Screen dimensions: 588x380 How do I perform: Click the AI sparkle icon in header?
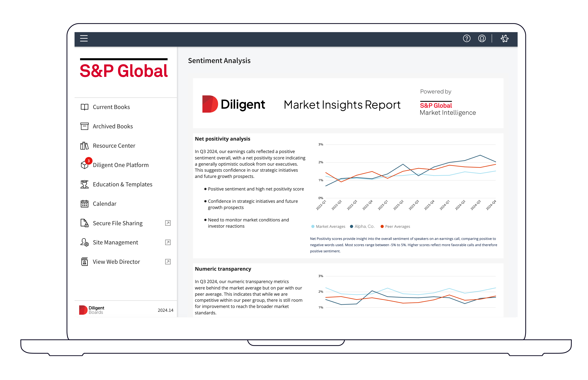pyautogui.click(x=504, y=39)
